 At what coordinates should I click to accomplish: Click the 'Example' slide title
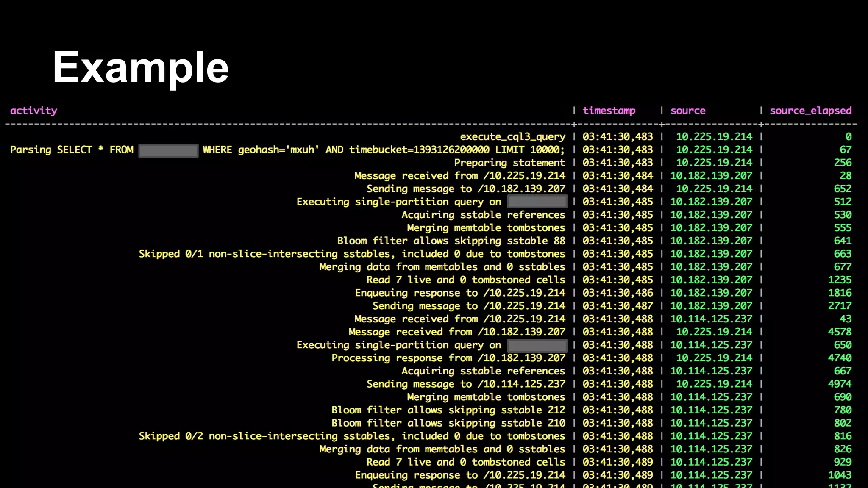tap(140, 67)
